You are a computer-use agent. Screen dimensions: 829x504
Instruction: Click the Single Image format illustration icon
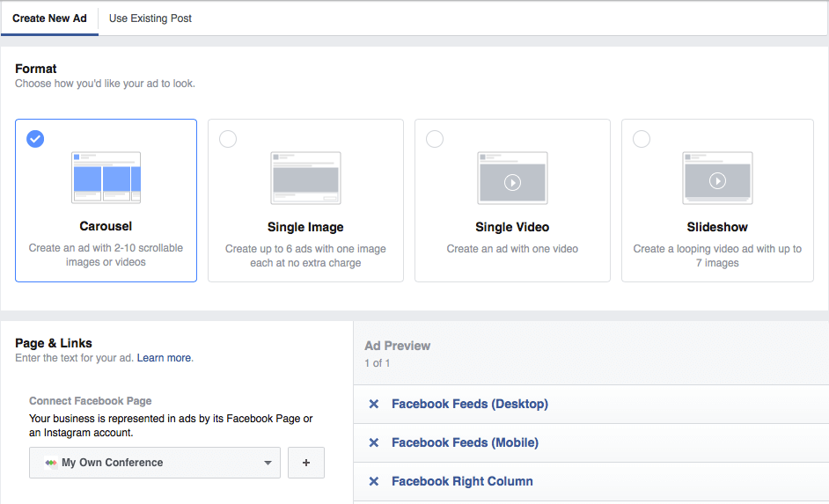(x=305, y=178)
